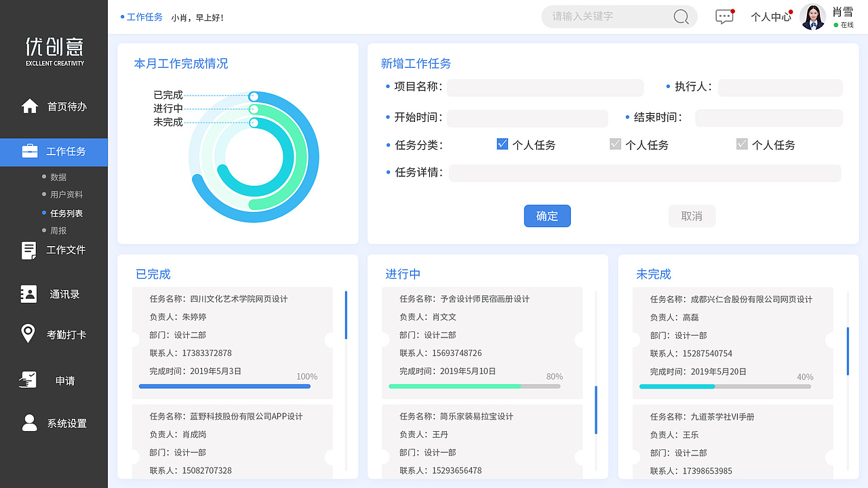Click the 负责人 朱婷婷 row

pyautogui.click(x=178, y=317)
